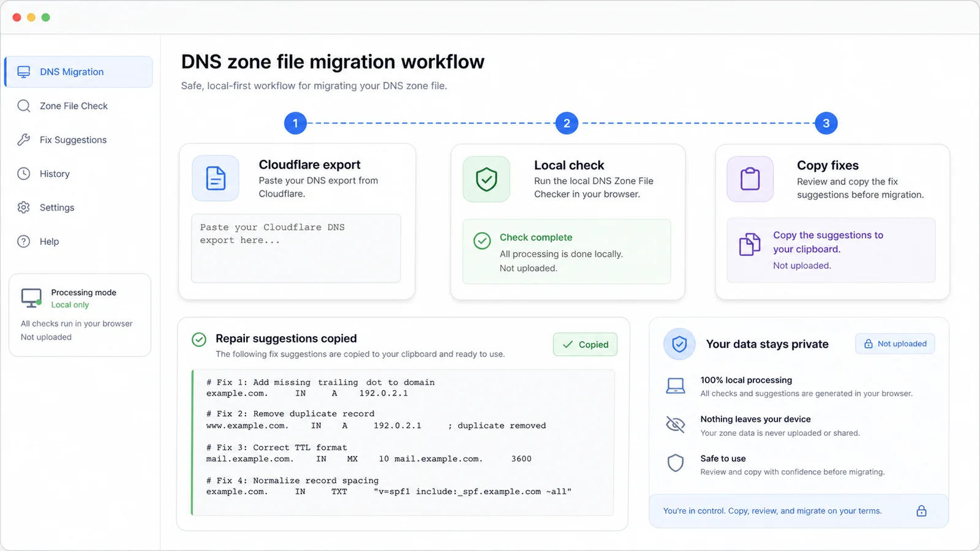This screenshot has width=980, height=551.
Task: Click the Local check shield icon
Action: point(486,179)
